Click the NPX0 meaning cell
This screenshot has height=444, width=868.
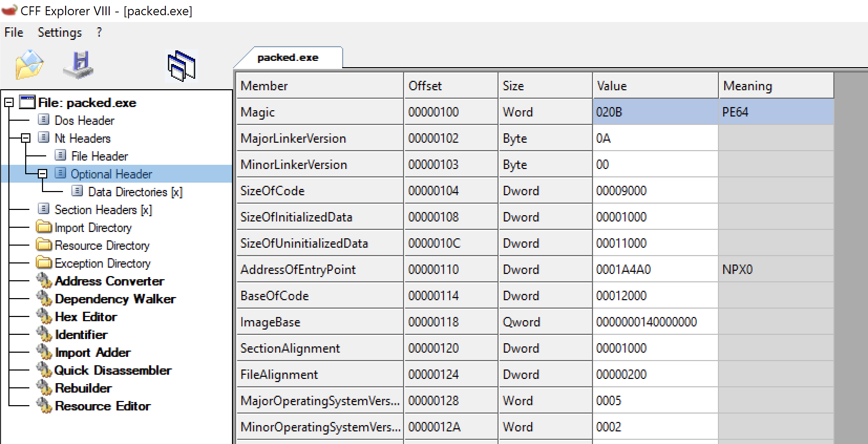point(776,269)
